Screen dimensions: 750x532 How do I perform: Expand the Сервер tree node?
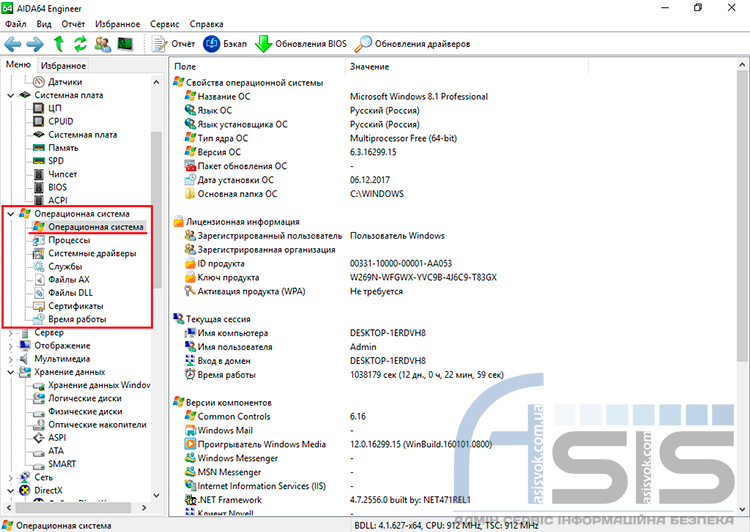coord(11,332)
